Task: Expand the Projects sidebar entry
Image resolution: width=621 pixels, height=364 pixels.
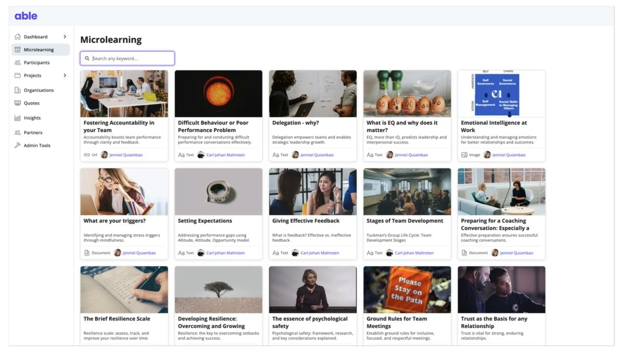Action: [x=64, y=76]
